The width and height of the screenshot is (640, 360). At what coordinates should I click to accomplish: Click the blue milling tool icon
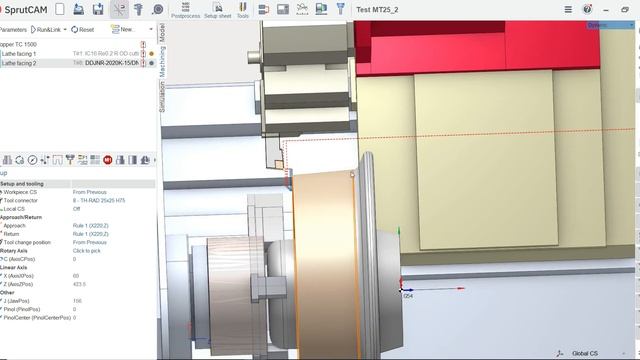pyautogui.click(x=340, y=9)
